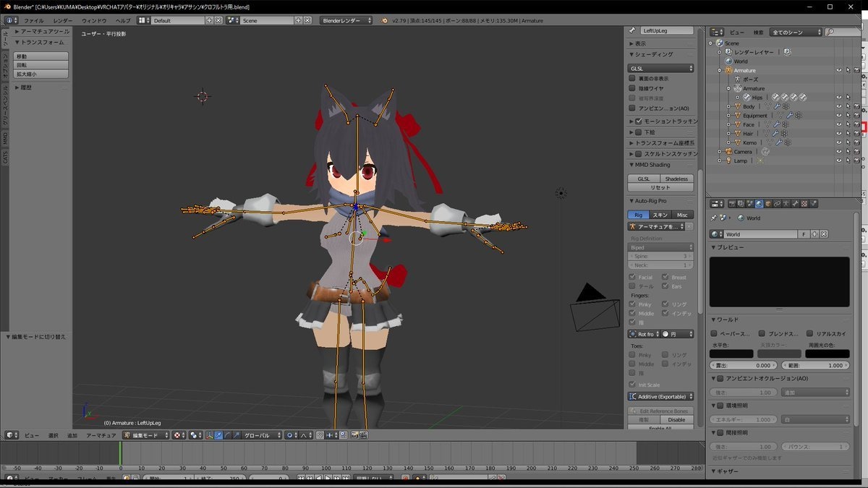Screen dimensions: 868x488
Task: Click the World datablock name field
Action: pos(761,234)
